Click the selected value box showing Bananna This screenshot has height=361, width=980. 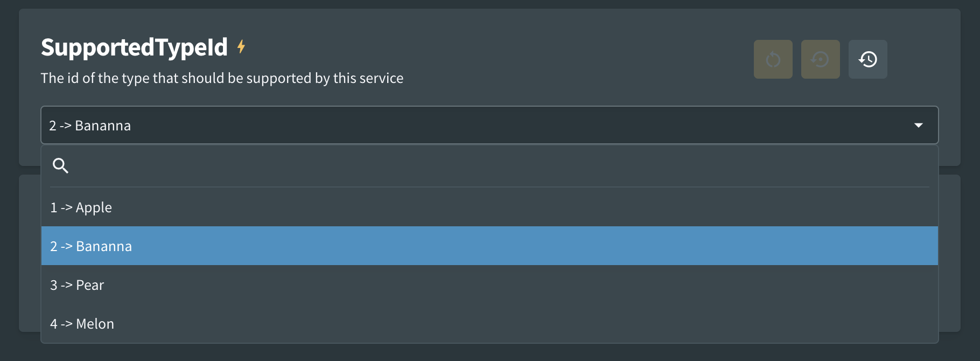(x=489, y=125)
